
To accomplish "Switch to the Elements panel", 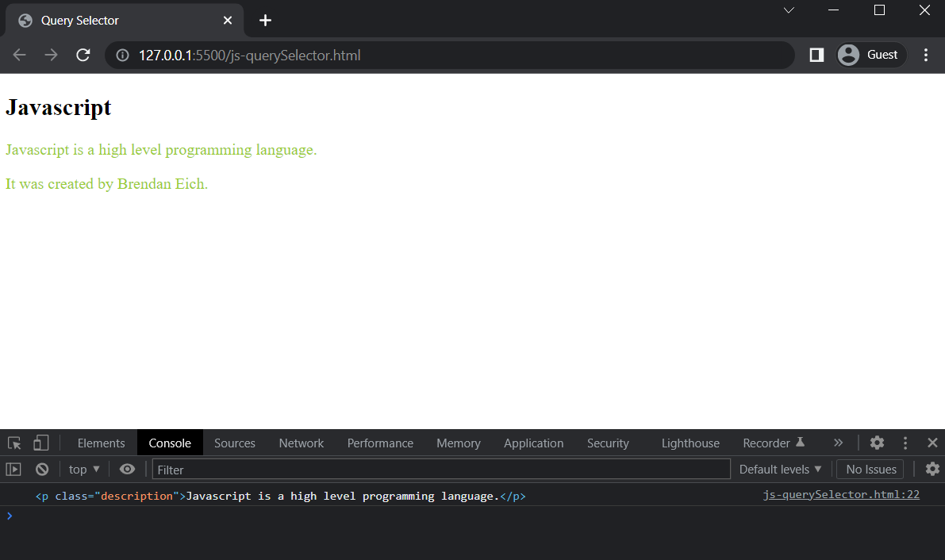I will (x=102, y=443).
